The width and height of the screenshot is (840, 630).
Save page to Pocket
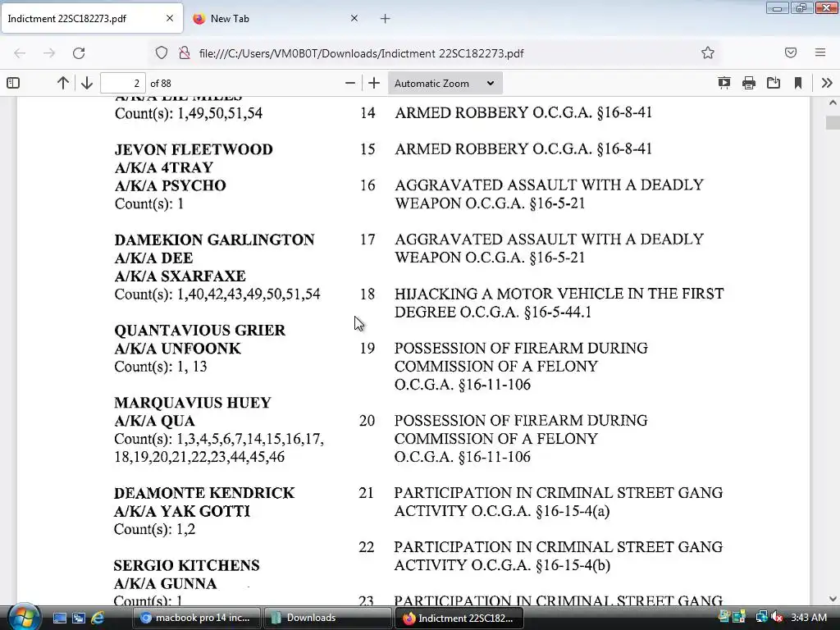790,52
